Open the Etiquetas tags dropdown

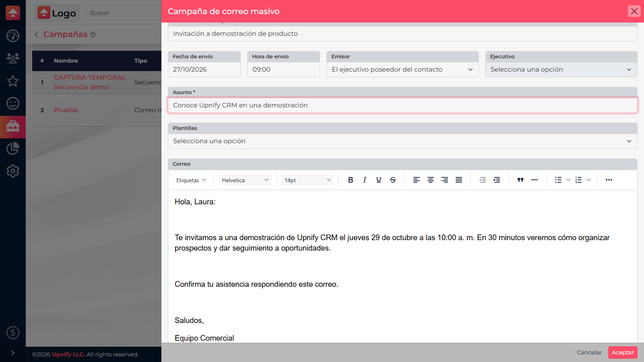point(191,180)
